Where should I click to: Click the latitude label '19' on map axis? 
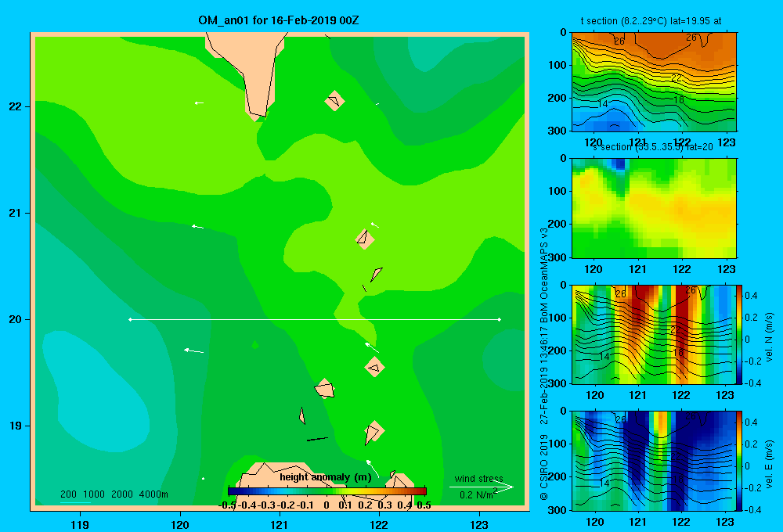16,426
